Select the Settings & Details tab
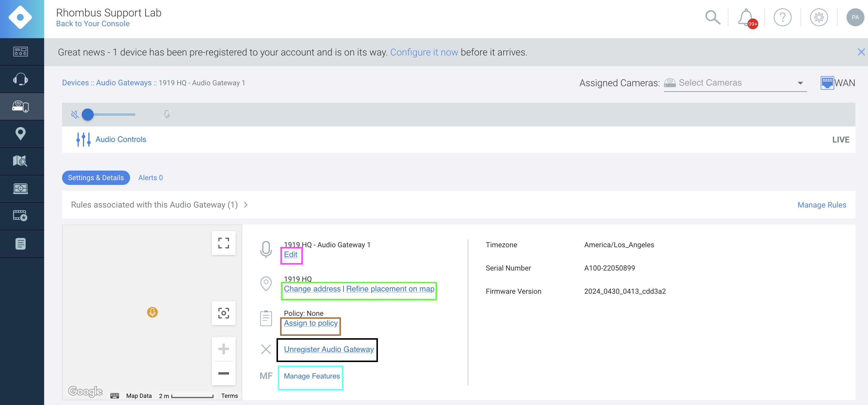The image size is (868, 405). [96, 177]
